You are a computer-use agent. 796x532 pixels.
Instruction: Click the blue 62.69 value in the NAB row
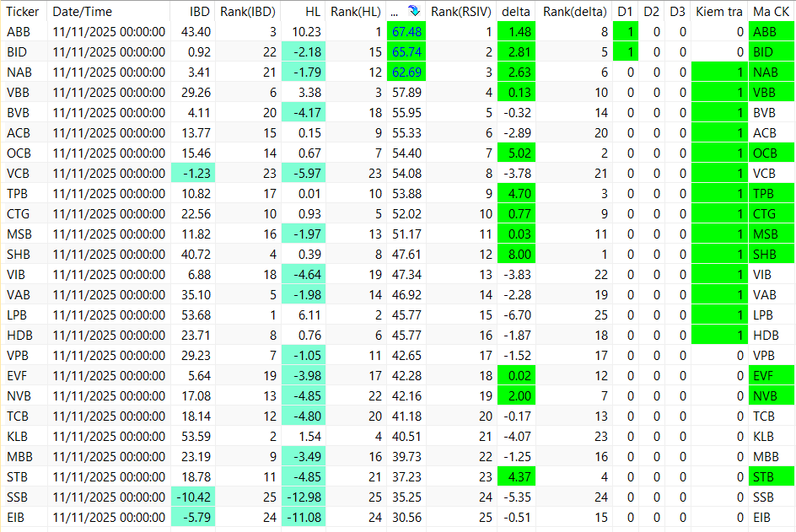(x=406, y=72)
